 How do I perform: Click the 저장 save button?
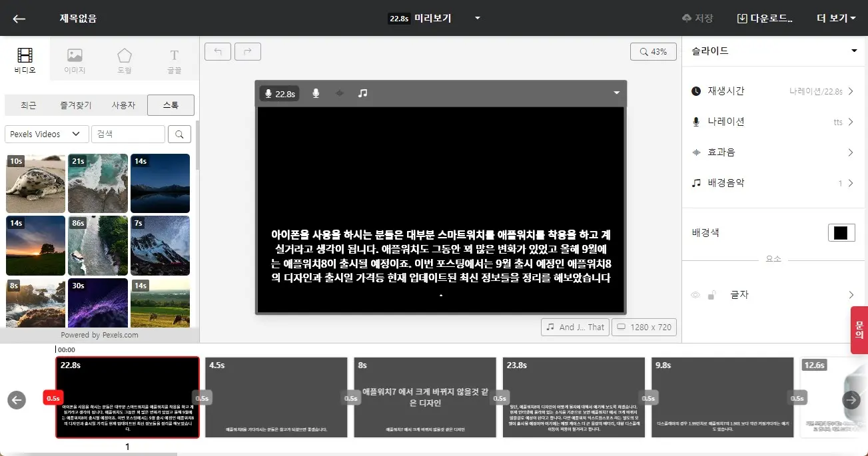click(697, 19)
